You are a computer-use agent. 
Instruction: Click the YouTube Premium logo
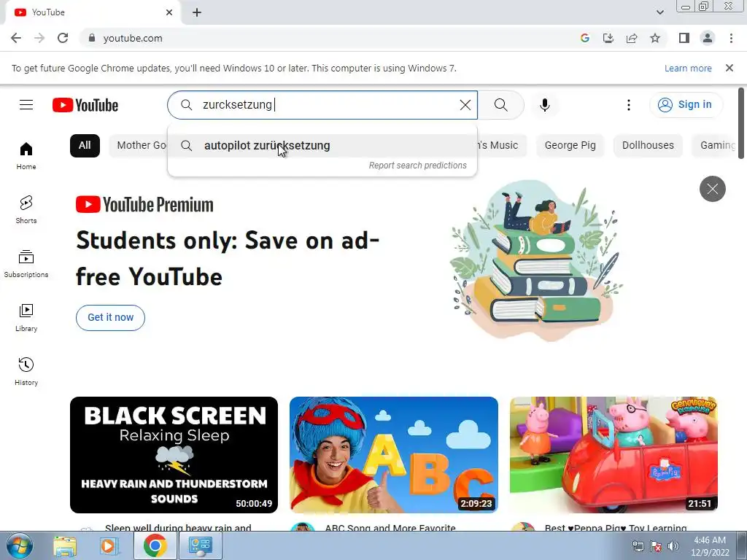(x=144, y=205)
